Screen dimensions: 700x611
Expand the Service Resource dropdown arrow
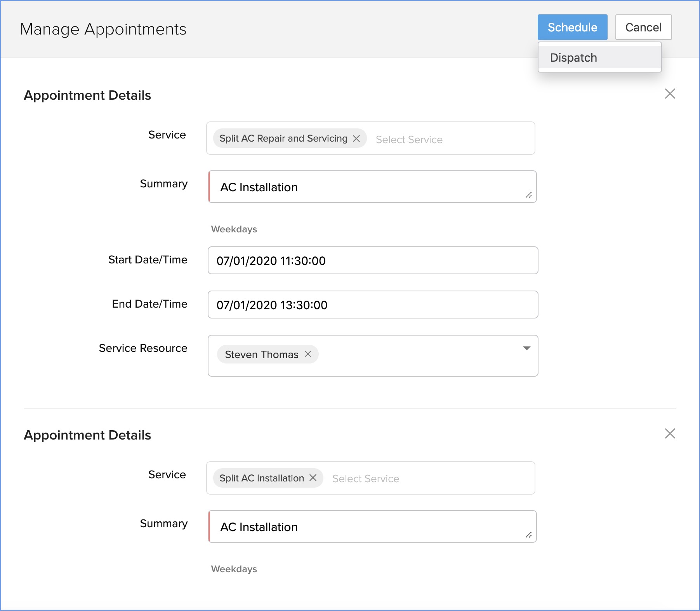(526, 348)
